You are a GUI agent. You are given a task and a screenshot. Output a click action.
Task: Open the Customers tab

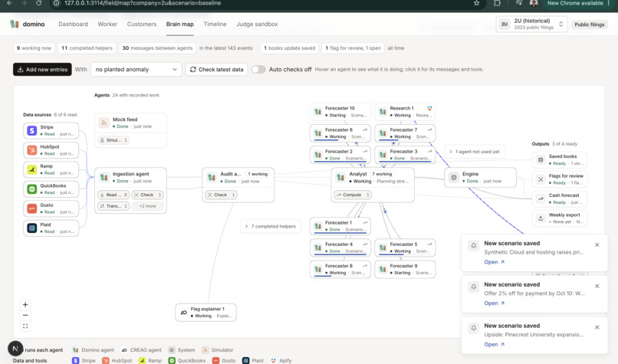[142, 24]
